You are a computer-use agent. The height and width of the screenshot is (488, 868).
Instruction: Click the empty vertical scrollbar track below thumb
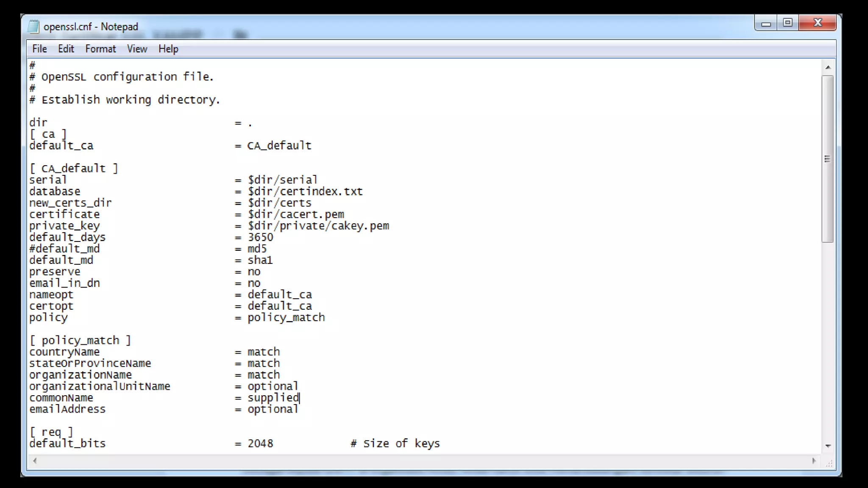coord(827,339)
